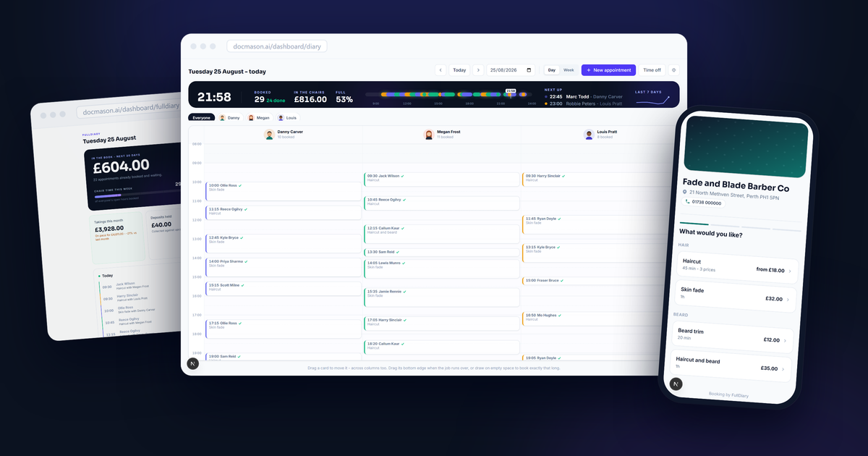Screen dimensions: 868x456
Task: Go to next day with right chevron
Action: 478,70
